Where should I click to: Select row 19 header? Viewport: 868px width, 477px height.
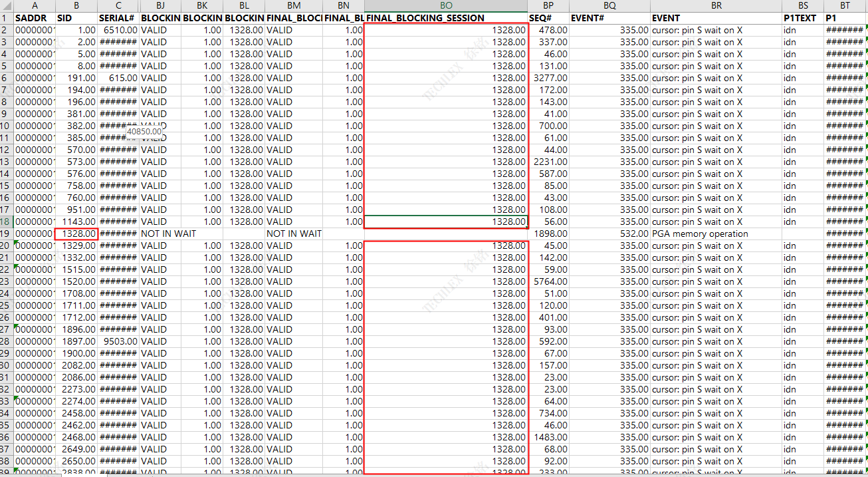click(7, 234)
